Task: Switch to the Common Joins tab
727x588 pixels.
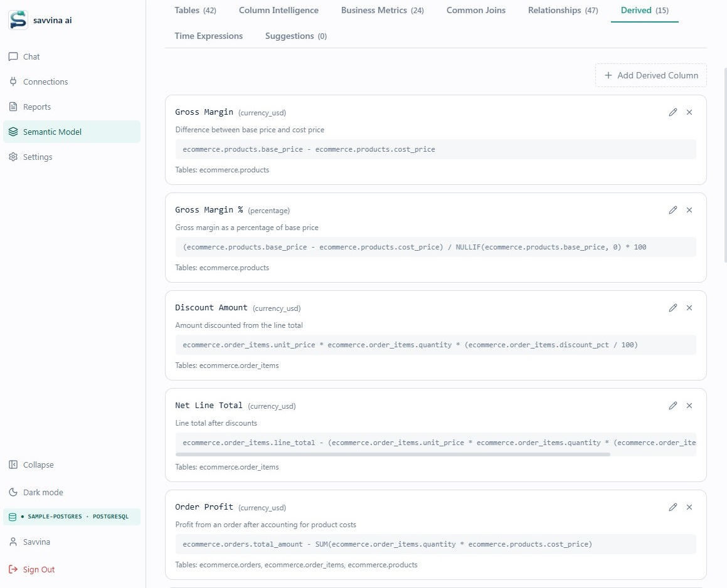Action: (475, 10)
